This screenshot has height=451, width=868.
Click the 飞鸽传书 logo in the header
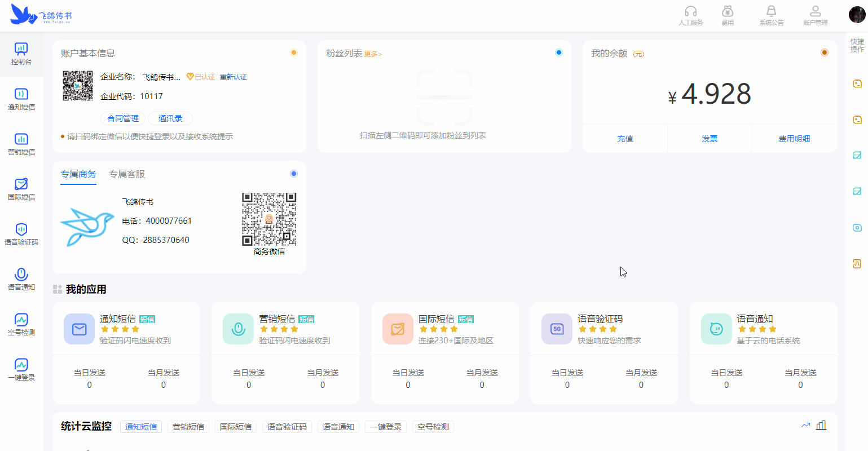click(41, 15)
